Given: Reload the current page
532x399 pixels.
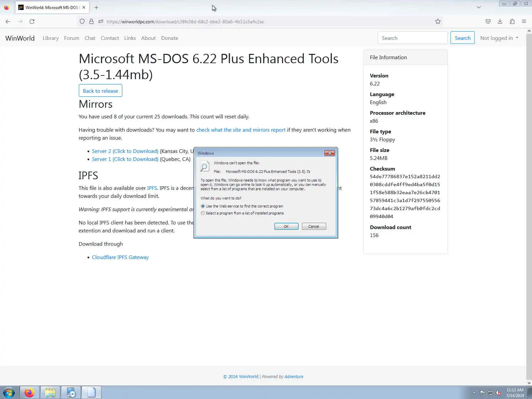Looking at the screenshot, I should pyautogui.click(x=32, y=22).
